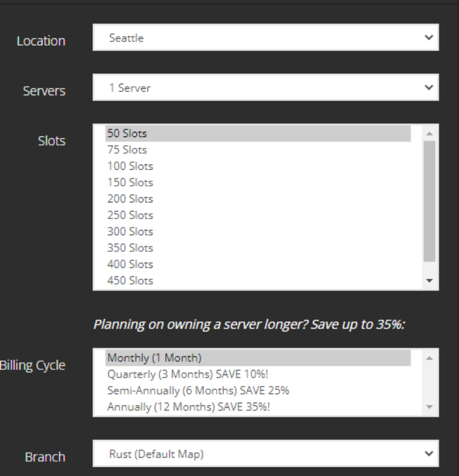This screenshot has width=459, height=476.
Task: Choose Quarterly (3 Months) SAVE 10% billing
Action: [x=258, y=374]
